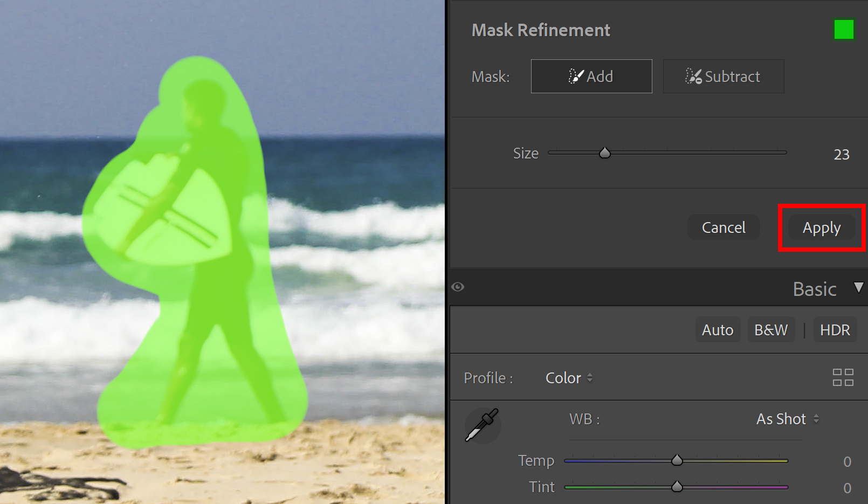Enable HDR editing mode
The width and height of the screenshot is (868, 504).
[x=835, y=329]
